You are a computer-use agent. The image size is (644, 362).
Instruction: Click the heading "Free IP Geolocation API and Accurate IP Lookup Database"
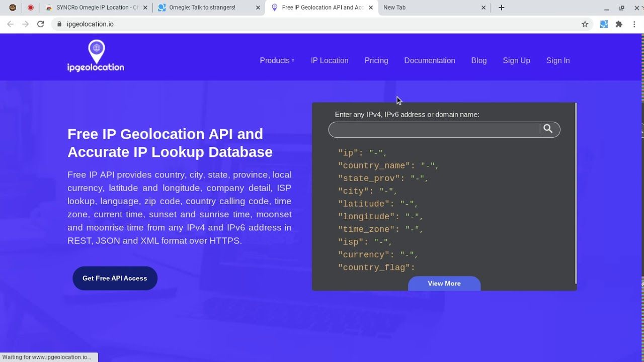pyautogui.click(x=170, y=143)
